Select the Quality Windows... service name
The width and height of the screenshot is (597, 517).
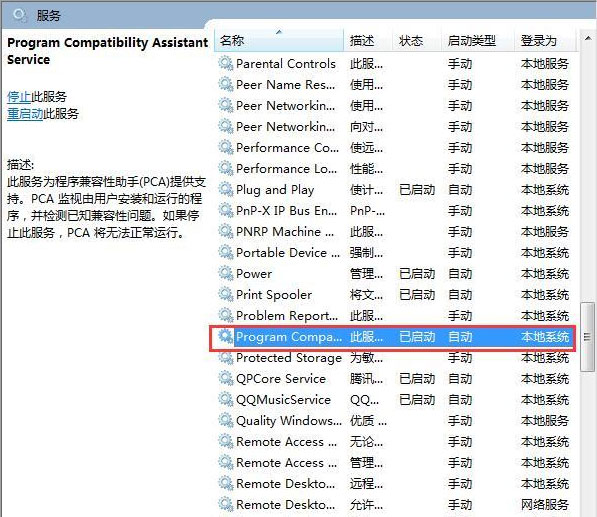[x=289, y=421]
